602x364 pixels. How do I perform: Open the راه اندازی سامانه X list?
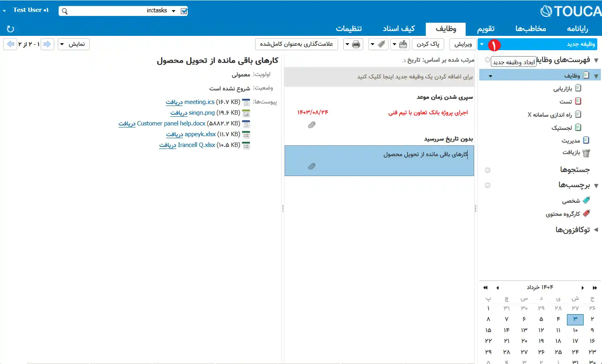coord(555,115)
